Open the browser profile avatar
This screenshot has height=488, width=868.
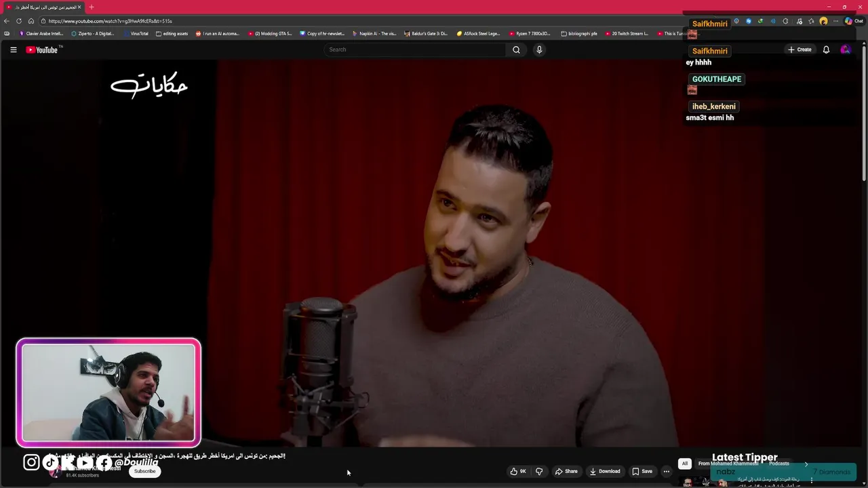pyautogui.click(x=823, y=21)
